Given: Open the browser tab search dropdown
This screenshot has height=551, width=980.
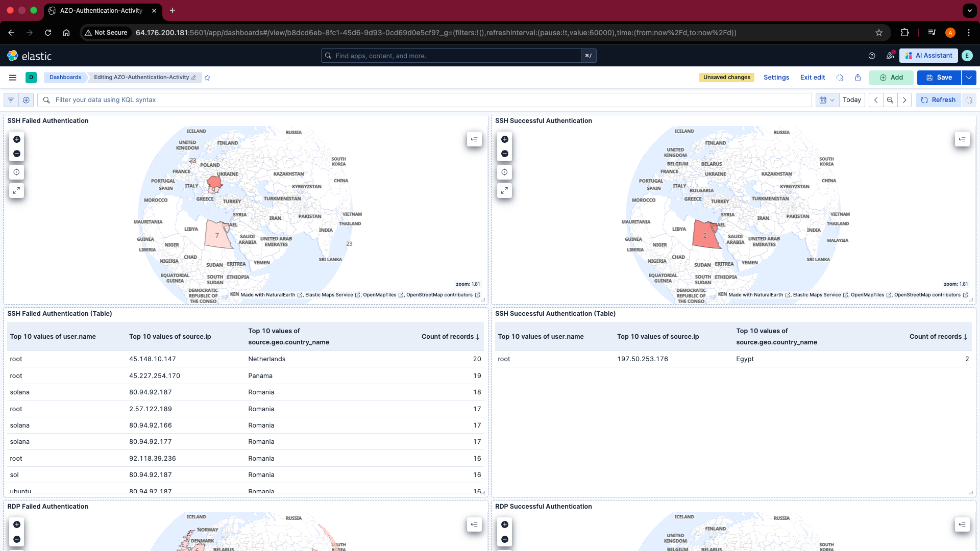Looking at the screenshot, I should pyautogui.click(x=969, y=10).
